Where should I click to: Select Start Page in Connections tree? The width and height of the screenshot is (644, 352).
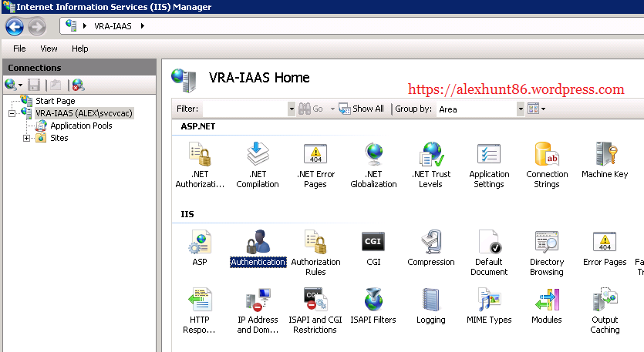(55, 101)
